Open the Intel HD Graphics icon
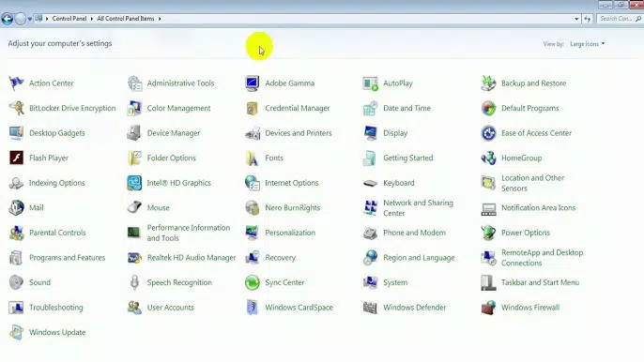Image resolution: width=644 pixels, height=362 pixels. click(134, 183)
